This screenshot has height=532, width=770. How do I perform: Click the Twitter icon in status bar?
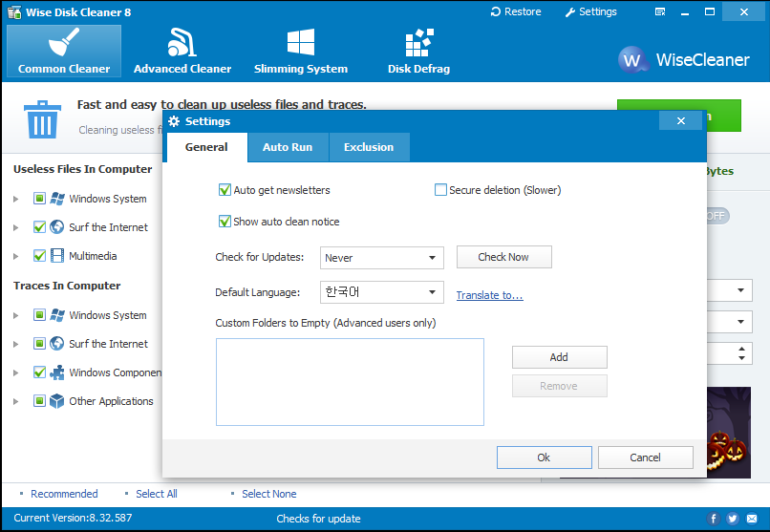[x=733, y=519]
